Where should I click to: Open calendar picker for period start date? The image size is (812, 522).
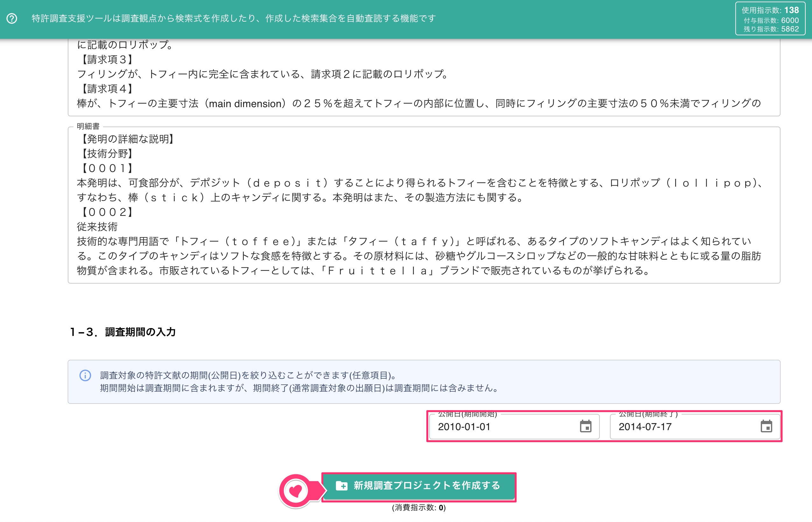pyautogui.click(x=585, y=426)
